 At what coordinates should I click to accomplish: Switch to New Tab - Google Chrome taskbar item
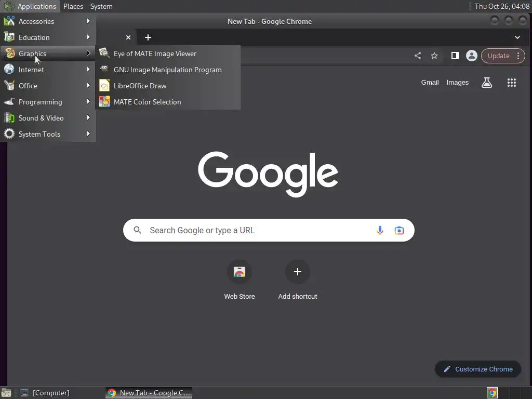[149, 393]
